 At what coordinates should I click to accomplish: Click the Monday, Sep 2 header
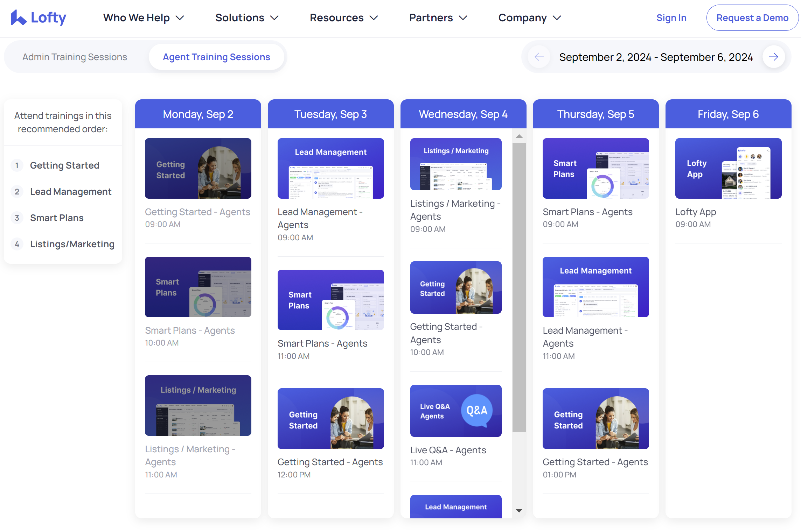pos(198,114)
